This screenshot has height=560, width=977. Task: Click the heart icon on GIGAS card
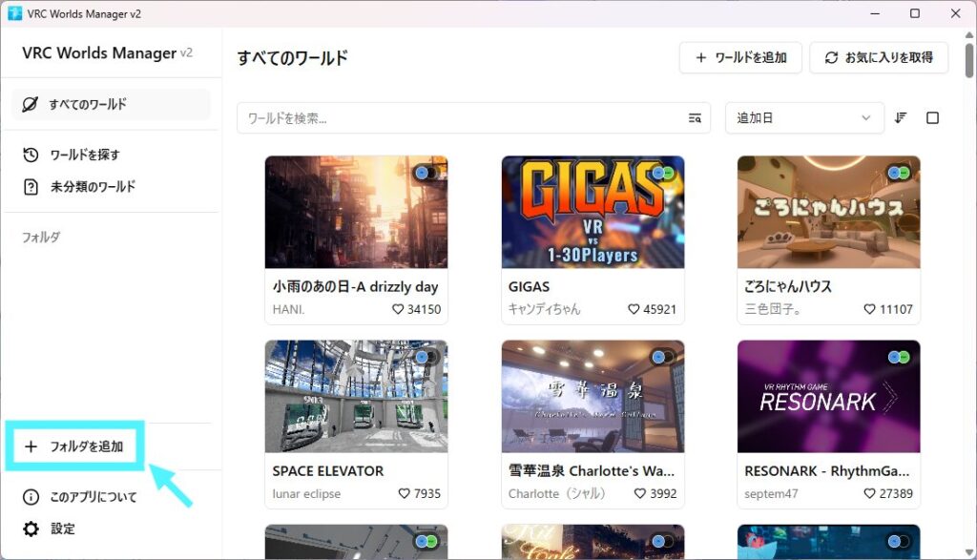click(x=634, y=309)
